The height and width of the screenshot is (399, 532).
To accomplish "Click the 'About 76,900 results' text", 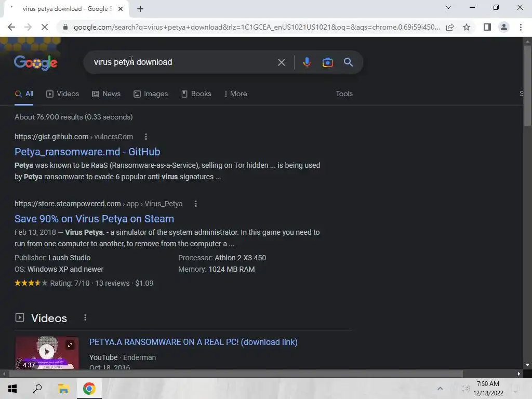I will point(74,117).
